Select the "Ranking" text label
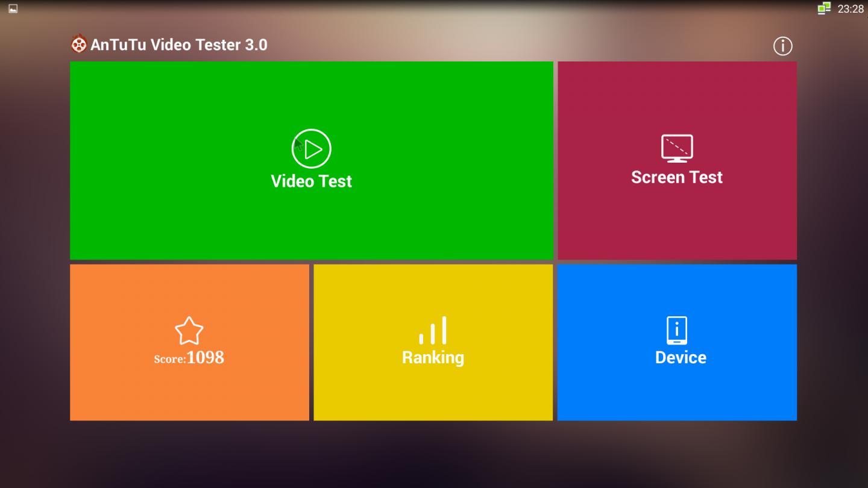The height and width of the screenshot is (488, 868). click(433, 358)
